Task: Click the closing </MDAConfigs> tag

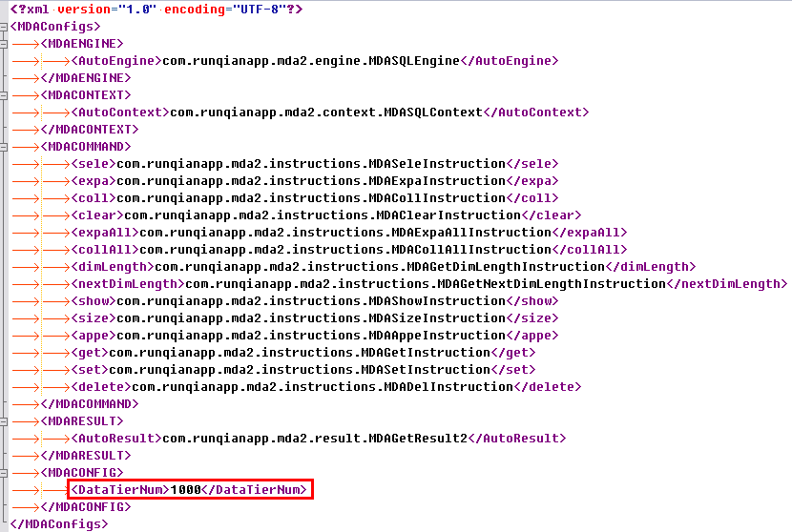Action: point(58,524)
